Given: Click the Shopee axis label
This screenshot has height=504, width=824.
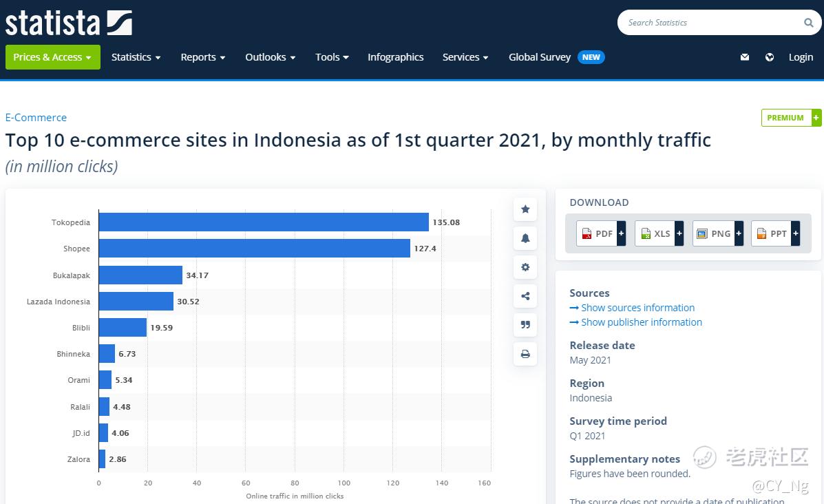Looking at the screenshot, I should [x=76, y=249].
